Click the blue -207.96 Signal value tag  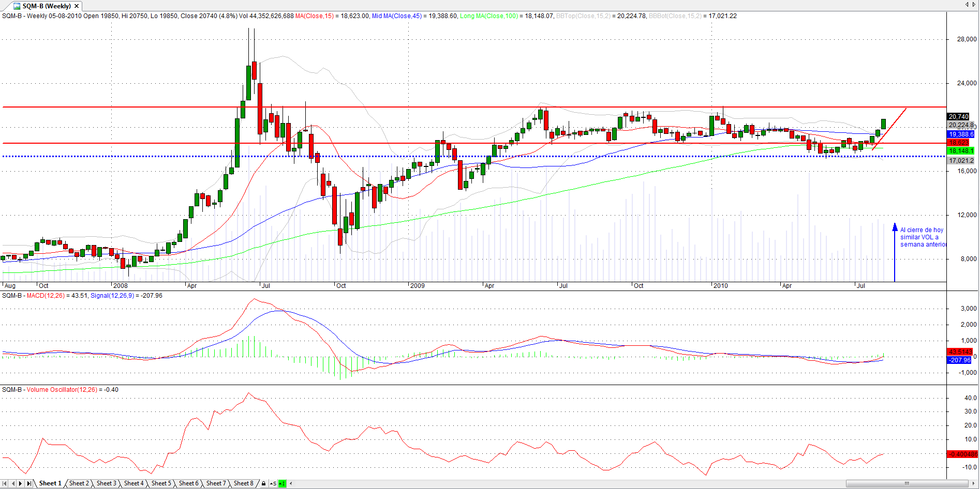click(x=960, y=360)
